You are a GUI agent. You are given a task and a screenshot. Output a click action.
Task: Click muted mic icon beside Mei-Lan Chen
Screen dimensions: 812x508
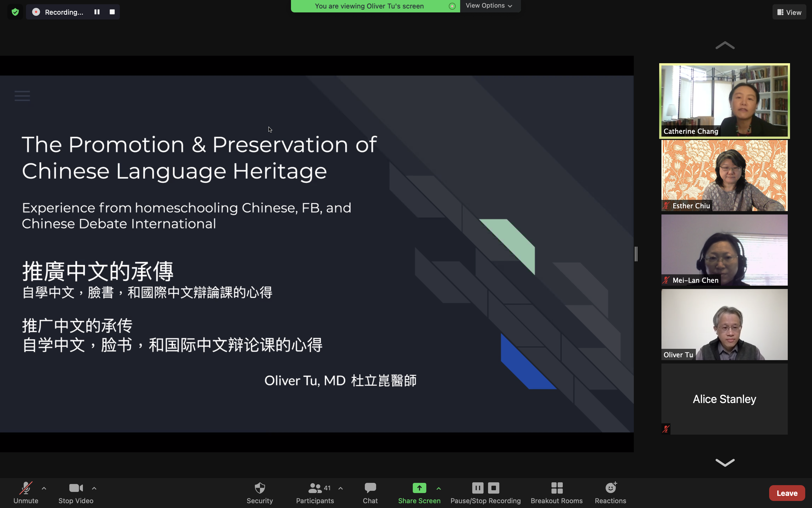click(x=666, y=280)
